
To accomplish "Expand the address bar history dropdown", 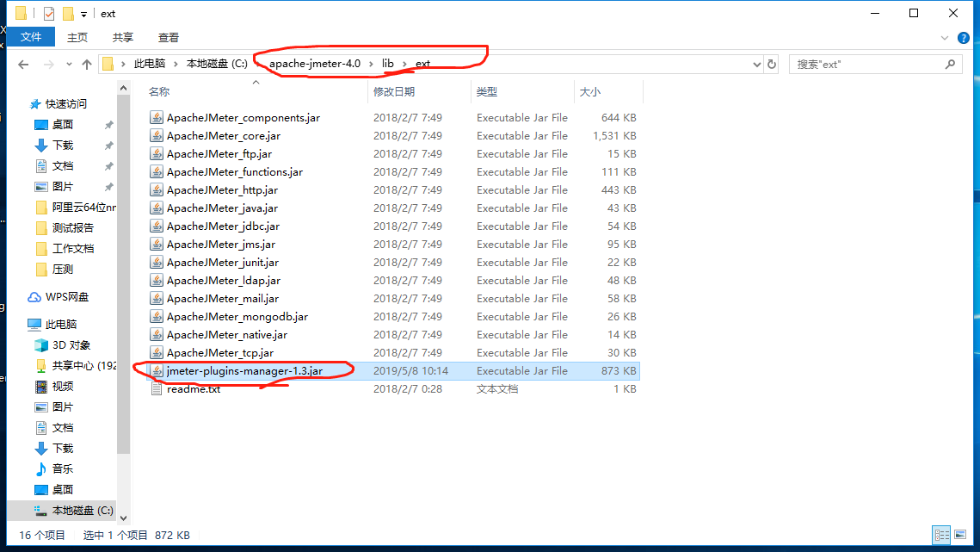I will [756, 64].
